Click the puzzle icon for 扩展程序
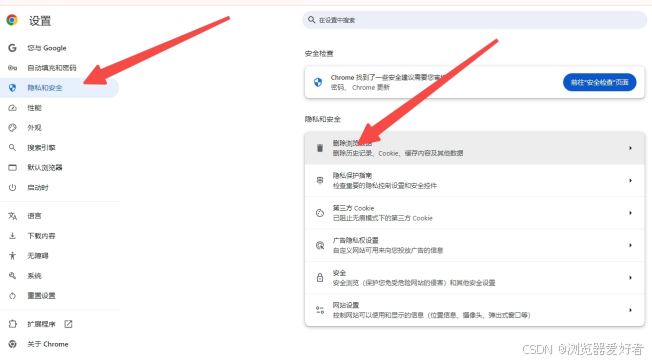652x363 pixels. click(x=12, y=324)
